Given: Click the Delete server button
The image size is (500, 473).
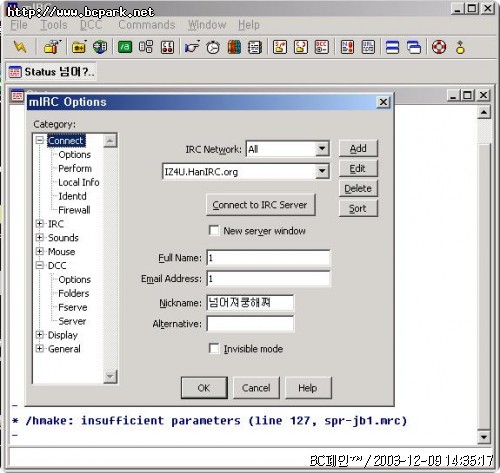Looking at the screenshot, I should tap(358, 188).
